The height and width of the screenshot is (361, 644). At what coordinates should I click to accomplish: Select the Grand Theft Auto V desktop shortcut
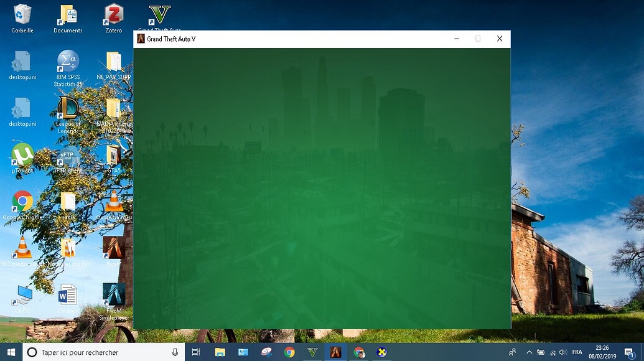(x=159, y=16)
